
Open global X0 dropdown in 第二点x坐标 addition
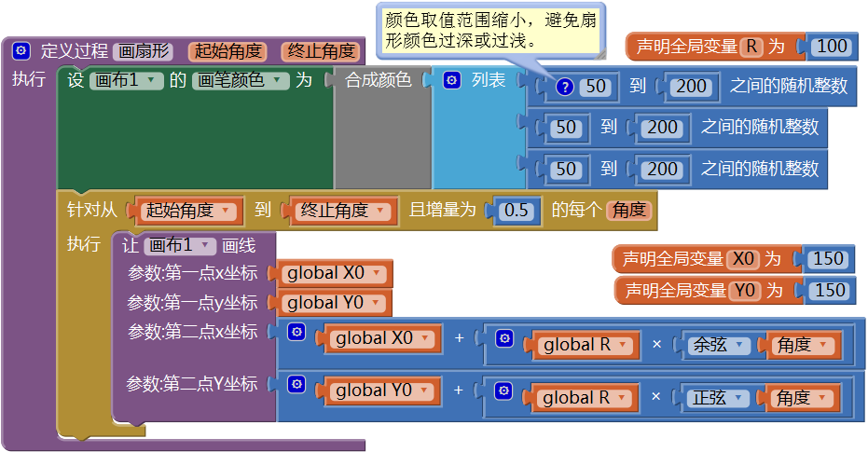pos(382,338)
